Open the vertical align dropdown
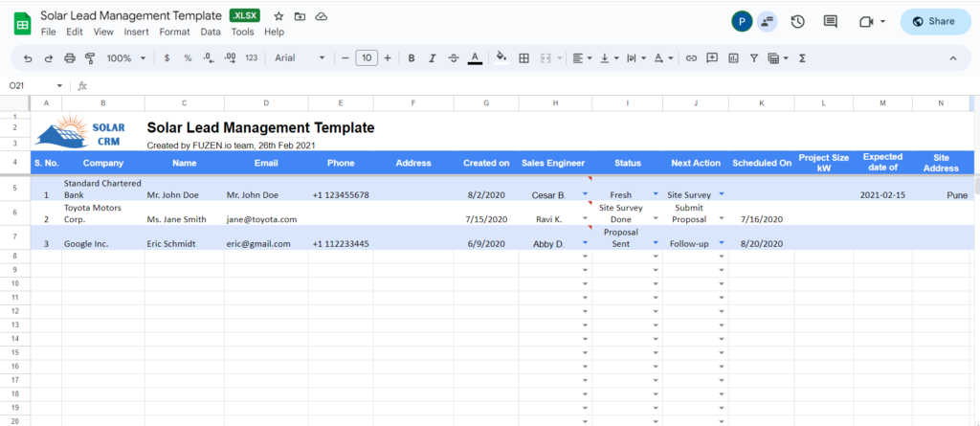Viewport: 980px width, 426px height. (609, 58)
